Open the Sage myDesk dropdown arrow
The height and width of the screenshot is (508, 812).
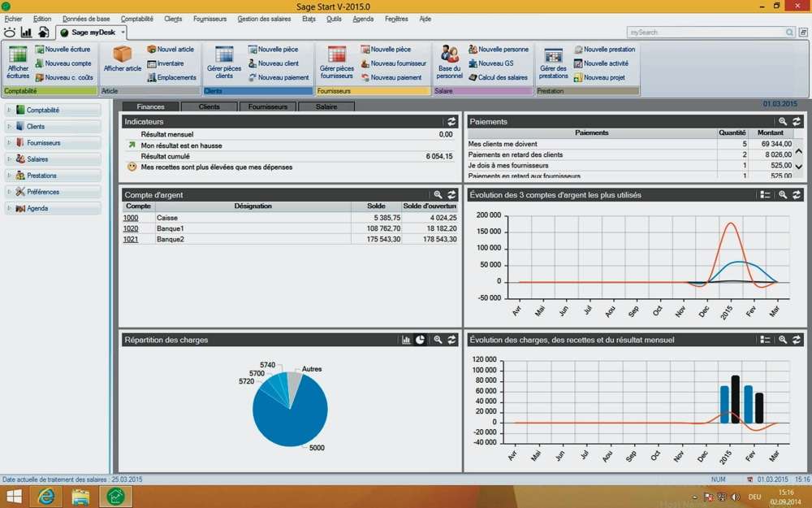[x=123, y=33]
